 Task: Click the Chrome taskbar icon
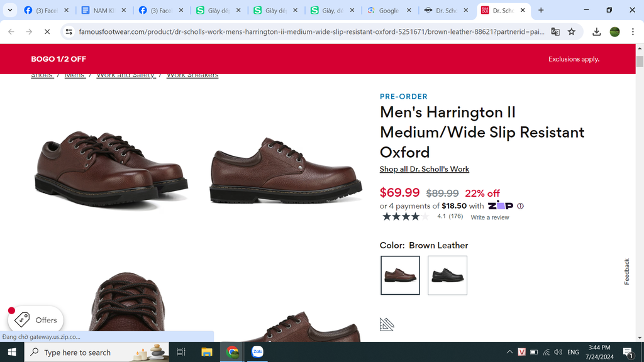click(233, 352)
